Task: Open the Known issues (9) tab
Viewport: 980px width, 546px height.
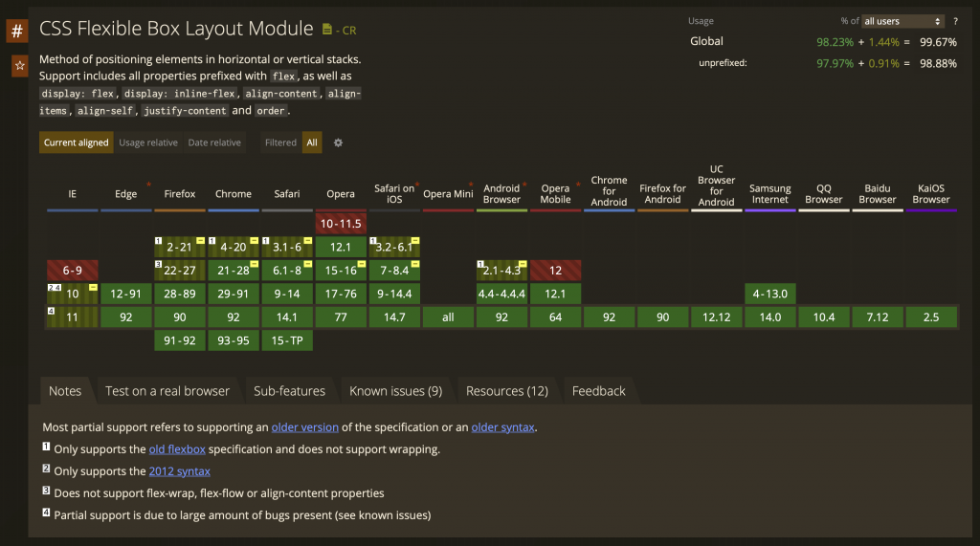Action: pos(395,391)
